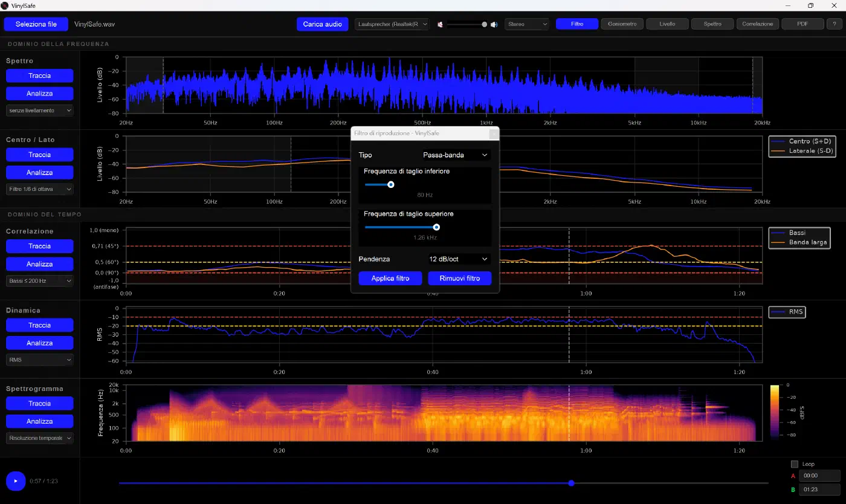Image resolution: width=846 pixels, height=504 pixels.
Task: Click Traccia in the Centro / Lato section
Action: coord(40,155)
